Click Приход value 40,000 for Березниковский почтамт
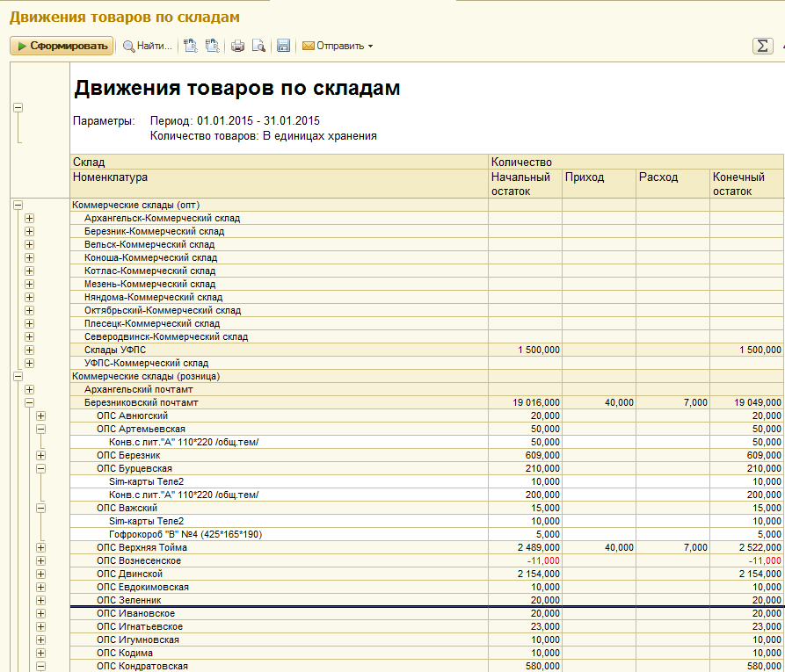 tap(600, 402)
